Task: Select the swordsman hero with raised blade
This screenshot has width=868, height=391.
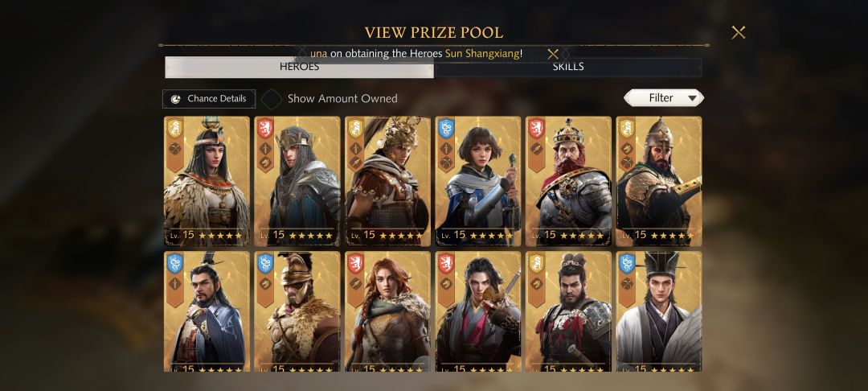Action: pos(478,311)
